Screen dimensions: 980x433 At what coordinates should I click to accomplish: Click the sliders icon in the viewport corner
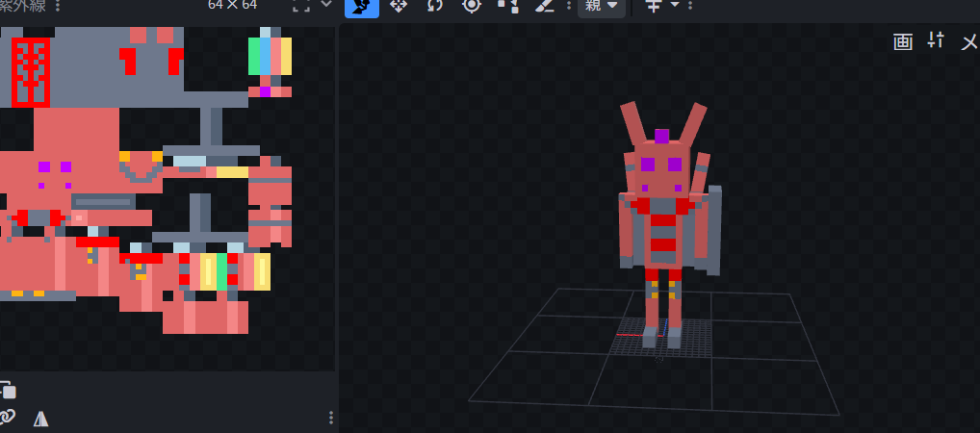point(936,40)
